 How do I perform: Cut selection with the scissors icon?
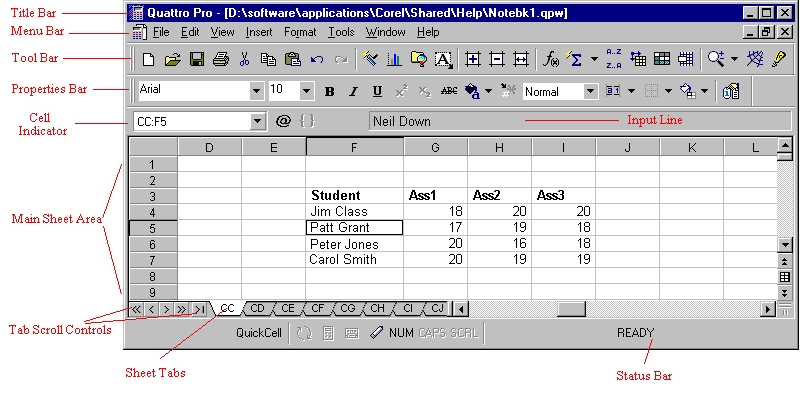click(244, 60)
